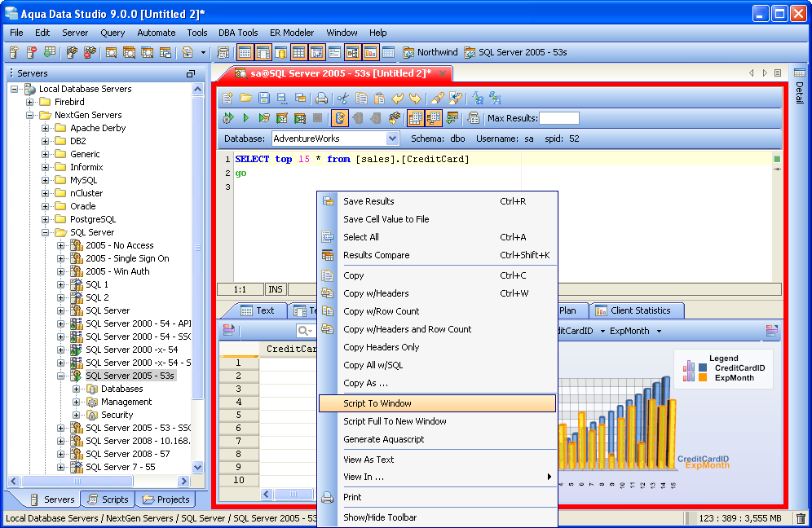Open the Projects bottom tab
812x528 pixels.
point(166,499)
